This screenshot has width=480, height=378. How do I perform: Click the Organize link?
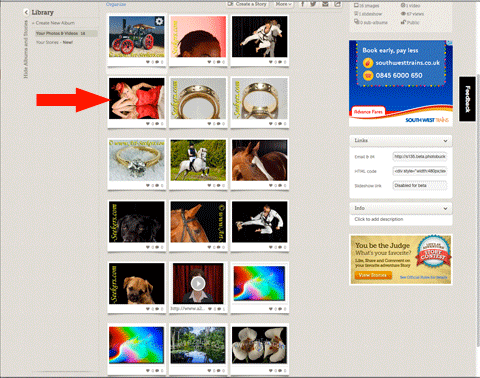coord(116,4)
